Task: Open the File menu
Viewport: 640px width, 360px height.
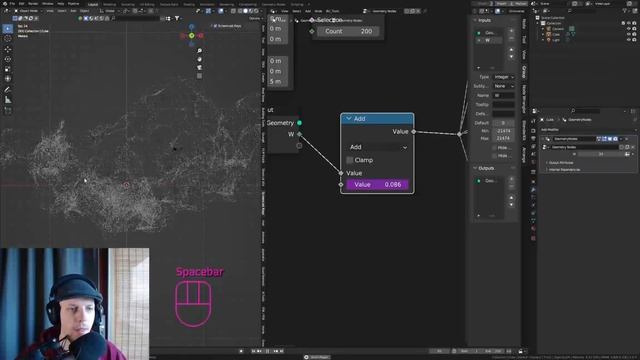Action: tap(12, 4)
